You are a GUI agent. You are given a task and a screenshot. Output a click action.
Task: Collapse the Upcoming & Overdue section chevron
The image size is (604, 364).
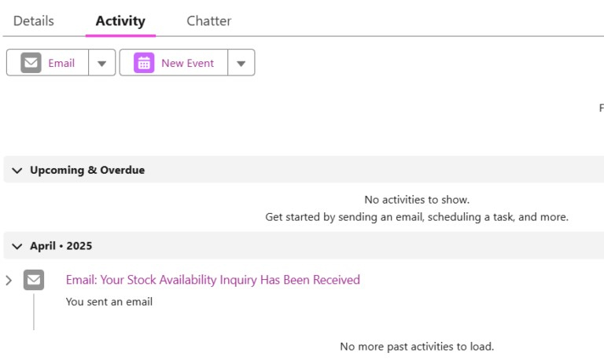(17, 171)
